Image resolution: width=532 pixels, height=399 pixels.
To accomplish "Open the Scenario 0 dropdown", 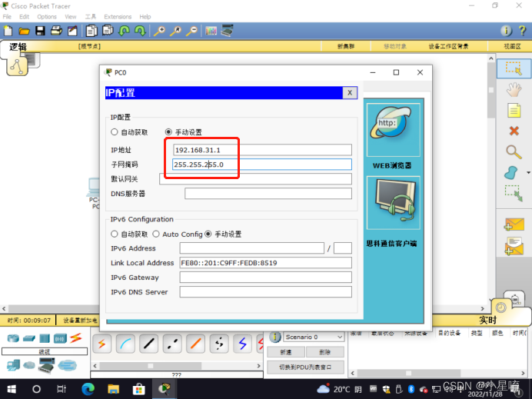I will [x=314, y=337].
